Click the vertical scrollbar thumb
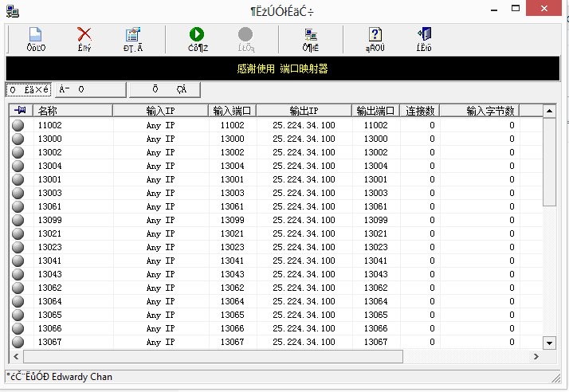569x392 pixels. tap(549, 162)
